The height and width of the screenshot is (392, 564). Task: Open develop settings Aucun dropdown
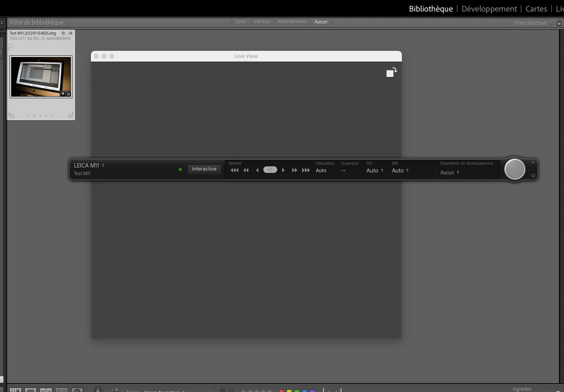point(450,173)
